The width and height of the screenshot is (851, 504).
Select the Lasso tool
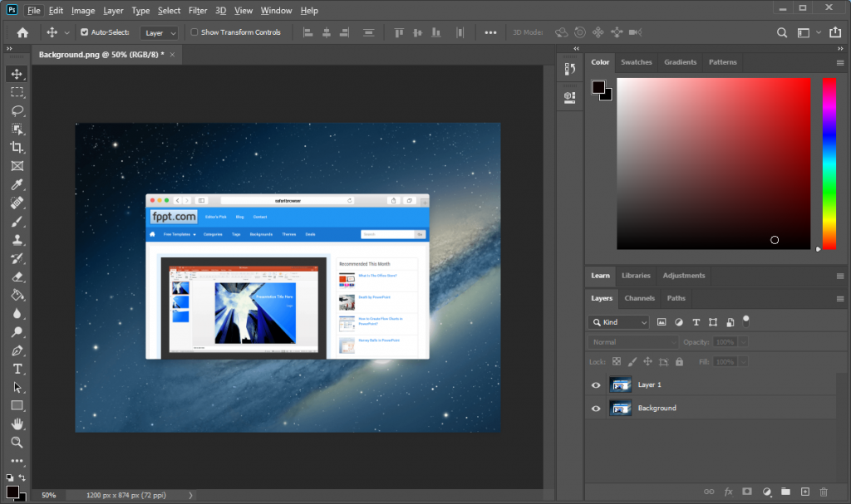17,110
